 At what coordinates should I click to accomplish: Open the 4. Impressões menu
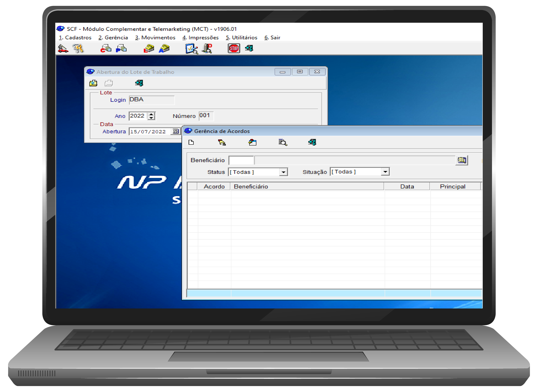pyautogui.click(x=200, y=38)
